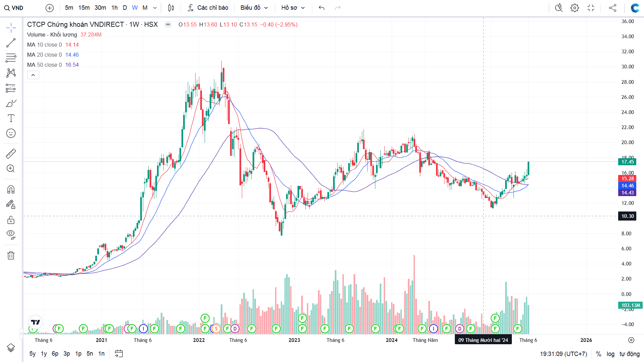
Task: Toggle hide all drawings eye icon
Action: tap(11, 234)
